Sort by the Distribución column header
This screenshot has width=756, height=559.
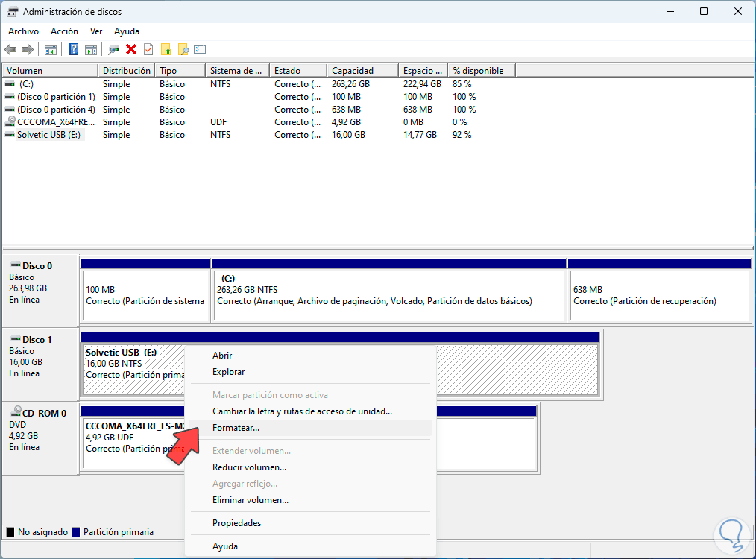click(x=126, y=70)
